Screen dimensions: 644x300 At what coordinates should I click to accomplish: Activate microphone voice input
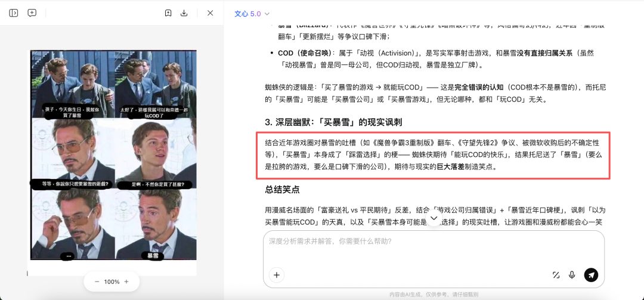[572, 275]
